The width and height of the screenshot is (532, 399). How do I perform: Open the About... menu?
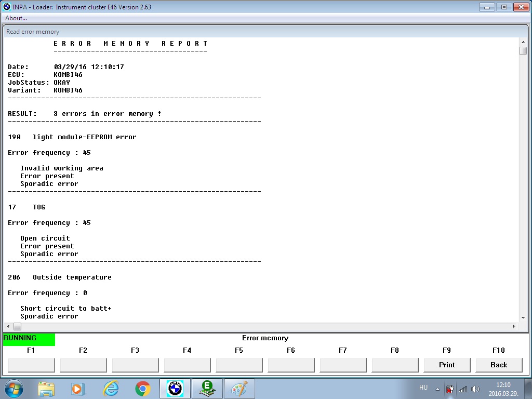(16, 18)
